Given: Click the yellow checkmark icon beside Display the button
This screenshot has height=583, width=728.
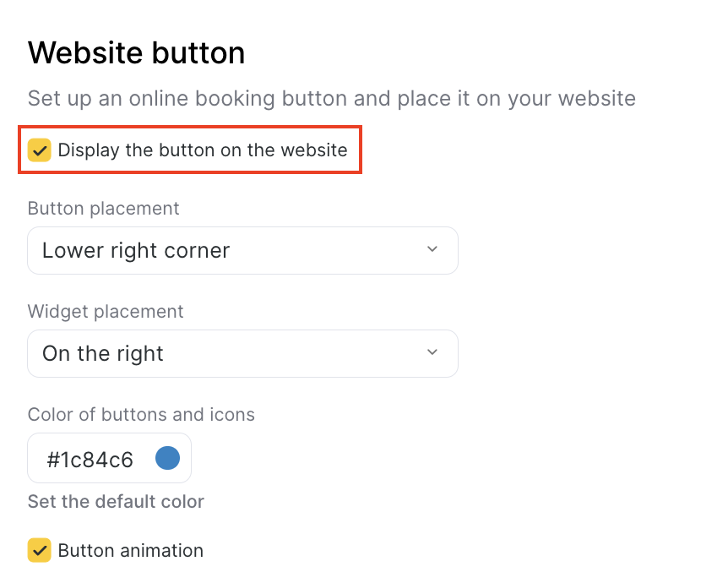Looking at the screenshot, I should pos(40,150).
